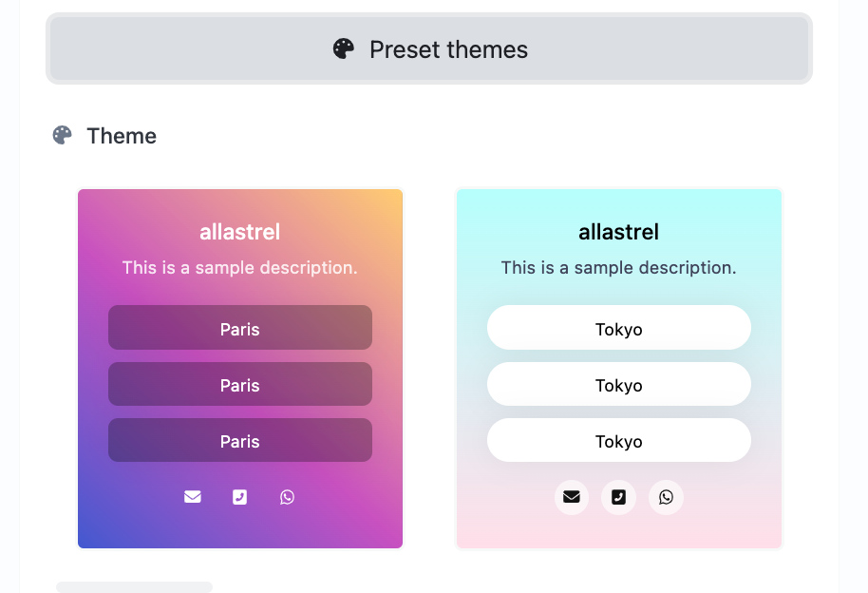Click the email icon on Tokyo theme card

pos(572,497)
